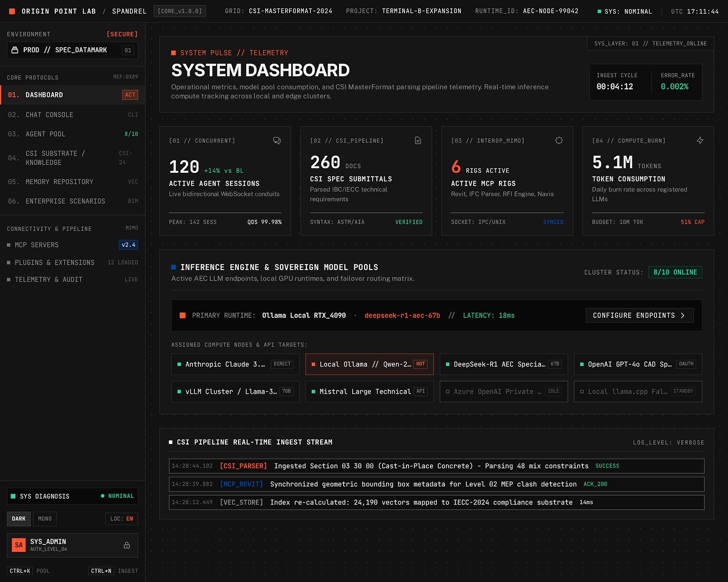Click the CTRL+K POOL shortcut
The image size is (728, 582).
click(x=29, y=571)
